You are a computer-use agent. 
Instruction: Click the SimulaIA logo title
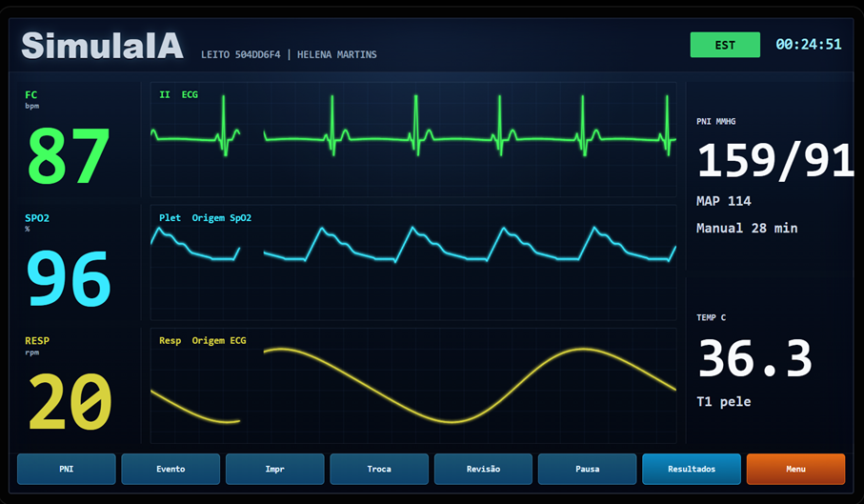click(103, 46)
